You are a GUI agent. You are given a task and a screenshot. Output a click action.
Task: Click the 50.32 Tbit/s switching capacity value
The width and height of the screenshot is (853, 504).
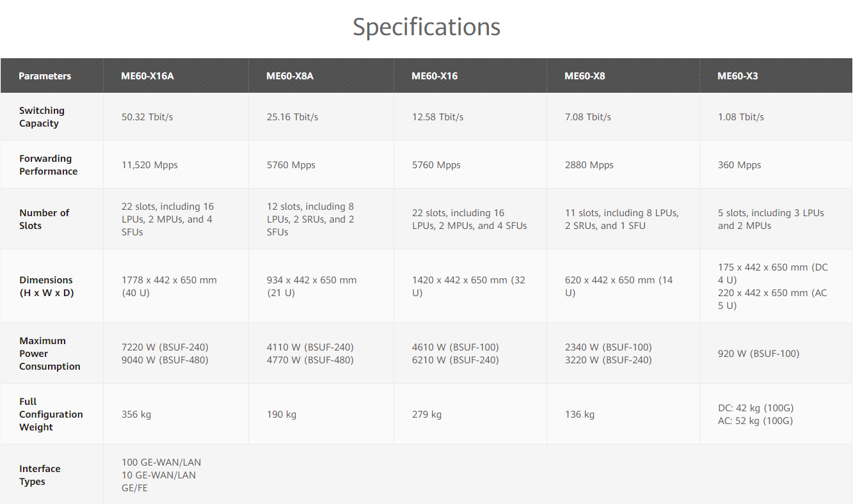[x=147, y=117]
